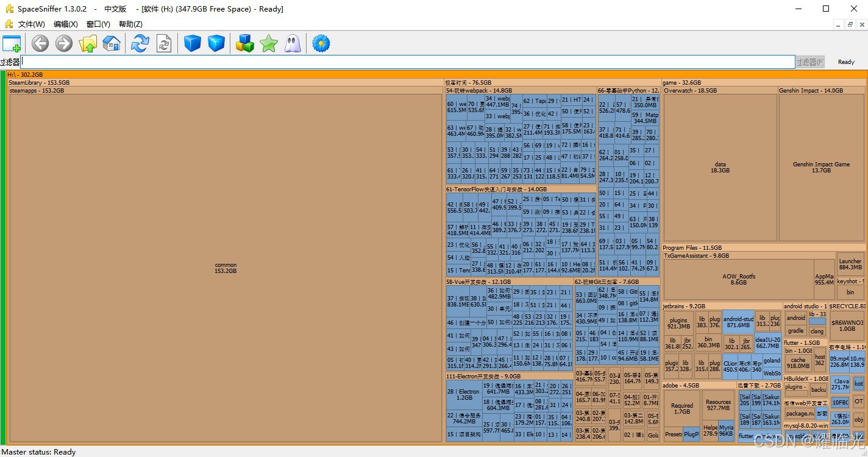Screen dimensions: 868x457
Task: Click the faceted blue cube detail icon
Action: [x=216, y=43]
